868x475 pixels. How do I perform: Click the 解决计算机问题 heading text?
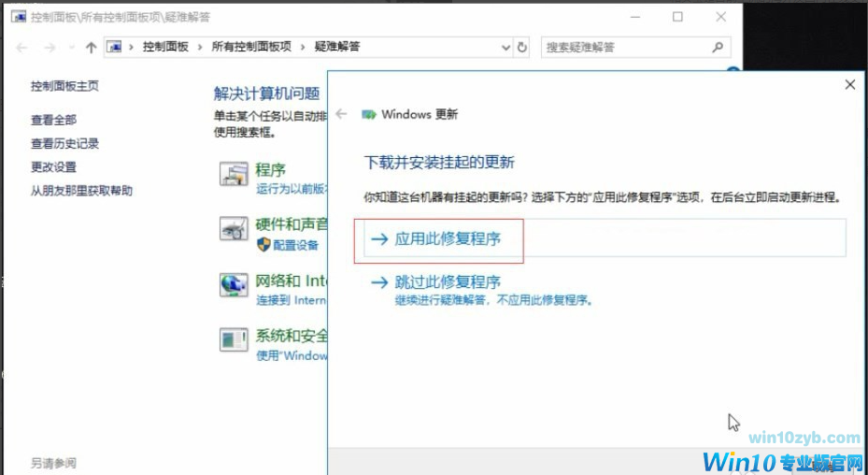click(x=267, y=94)
